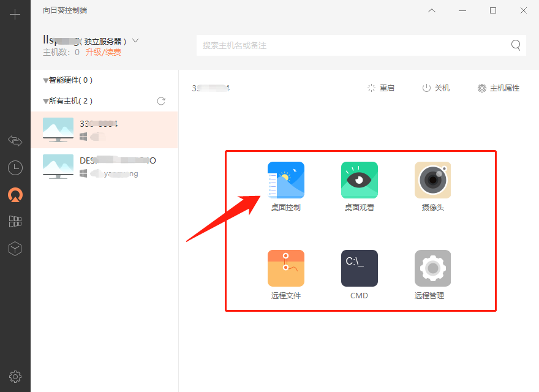Open 主机属性 host properties
539x392 pixels.
pos(499,88)
